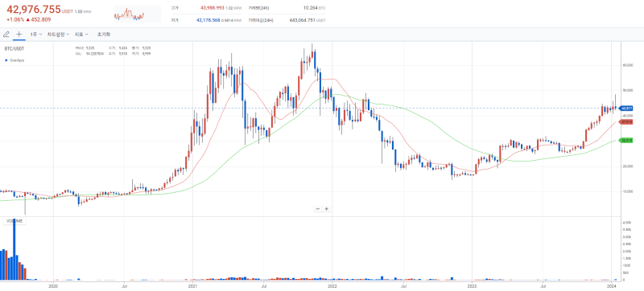Click the blue 42,977 price tag

[x=626, y=109]
